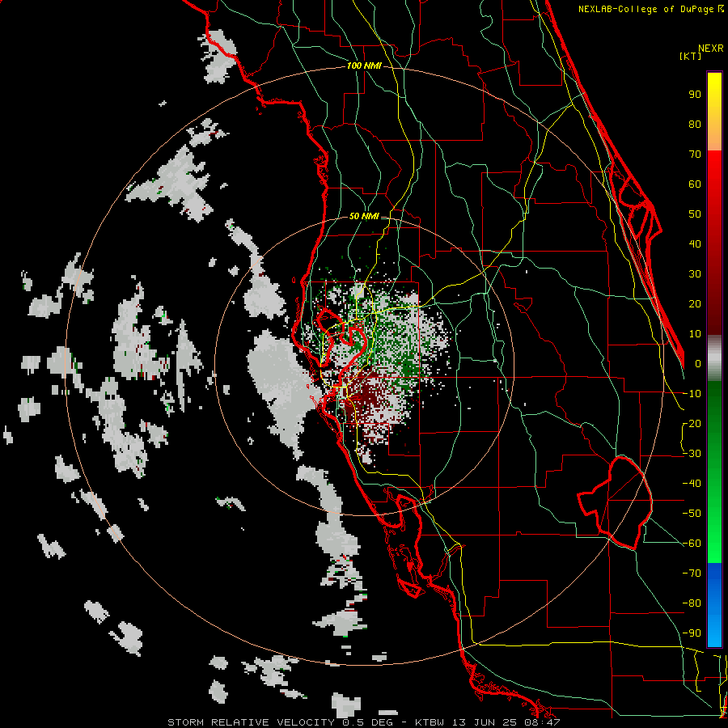
Task: Click the -60 knot scale value
Action: pyautogui.click(x=692, y=544)
